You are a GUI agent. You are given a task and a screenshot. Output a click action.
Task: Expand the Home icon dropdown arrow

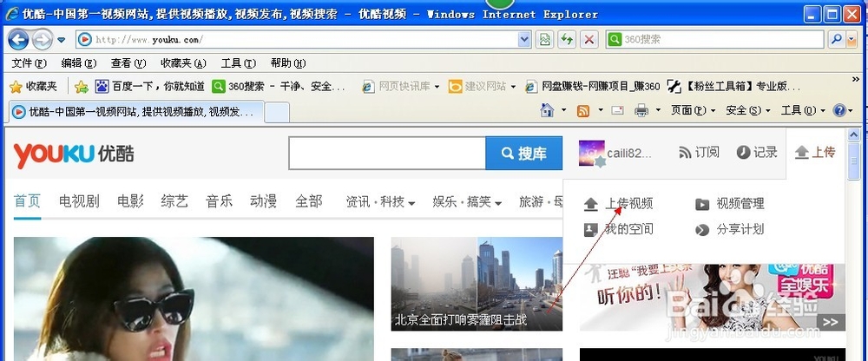(563, 111)
